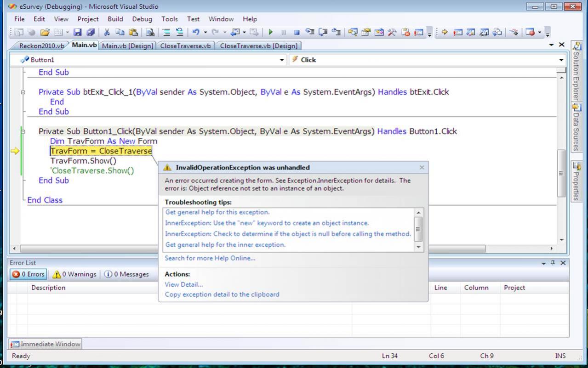Open the Data Sources side tab

coord(576,128)
